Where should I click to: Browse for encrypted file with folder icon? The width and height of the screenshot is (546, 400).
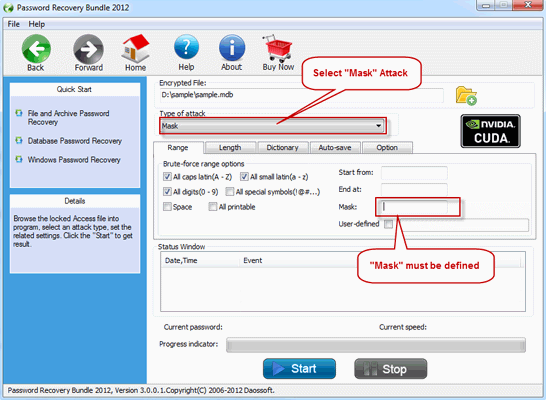(466, 96)
